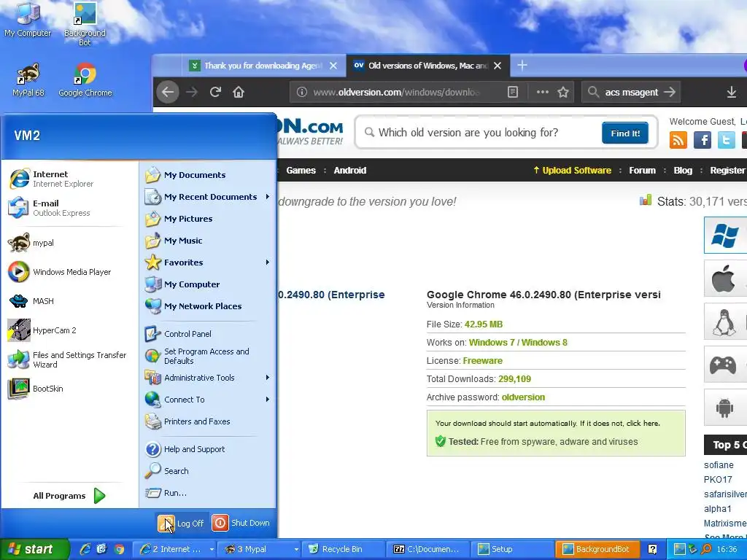Open the Forum link
Image resolution: width=747 pixels, height=560 pixels.
[642, 171]
